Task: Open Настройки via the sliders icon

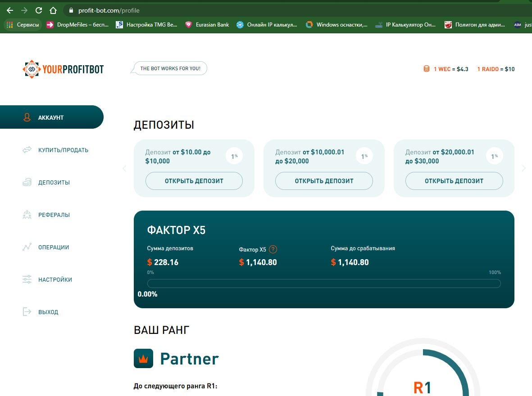Action: coord(27,279)
